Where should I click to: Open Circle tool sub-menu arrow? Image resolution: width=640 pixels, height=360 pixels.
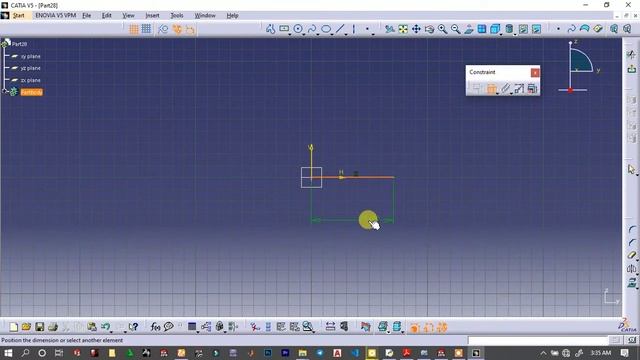pyautogui.click(x=304, y=34)
